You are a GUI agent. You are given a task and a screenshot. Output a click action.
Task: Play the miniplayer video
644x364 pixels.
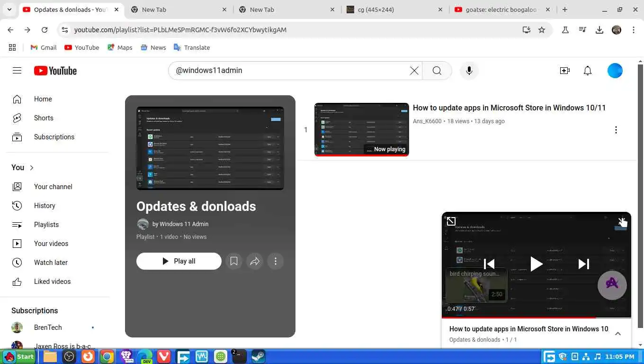pos(536,264)
